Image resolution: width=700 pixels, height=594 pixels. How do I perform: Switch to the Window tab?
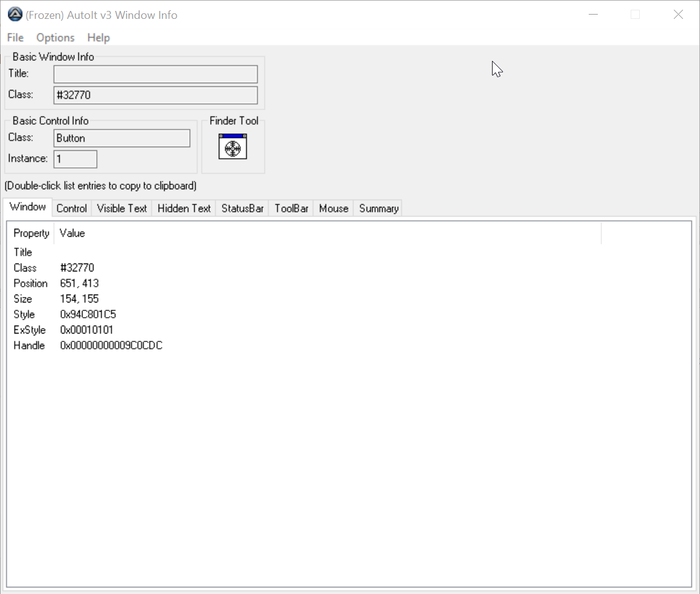[28, 207]
